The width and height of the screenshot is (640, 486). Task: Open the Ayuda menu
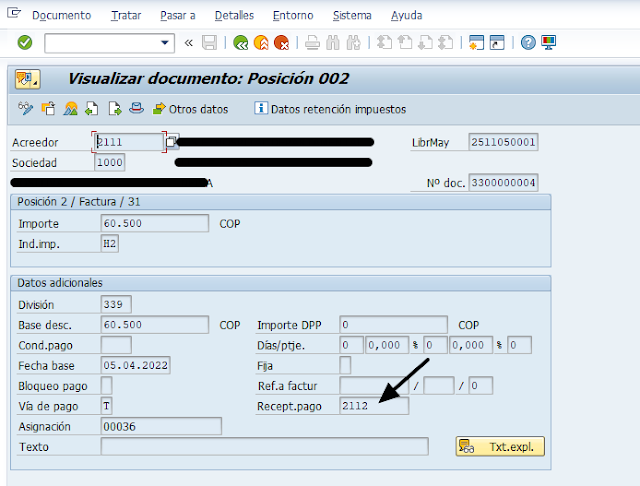pyautogui.click(x=407, y=16)
